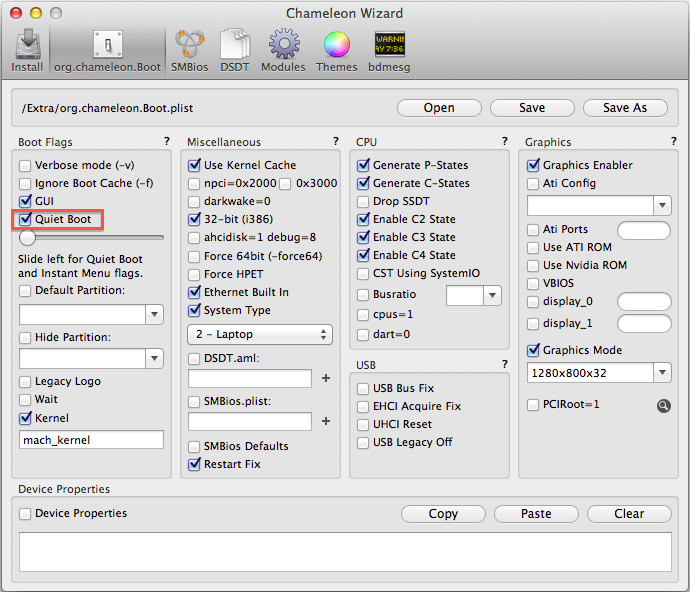Click the Boot Flags help question mark
The height and width of the screenshot is (592, 690).
tap(167, 141)
